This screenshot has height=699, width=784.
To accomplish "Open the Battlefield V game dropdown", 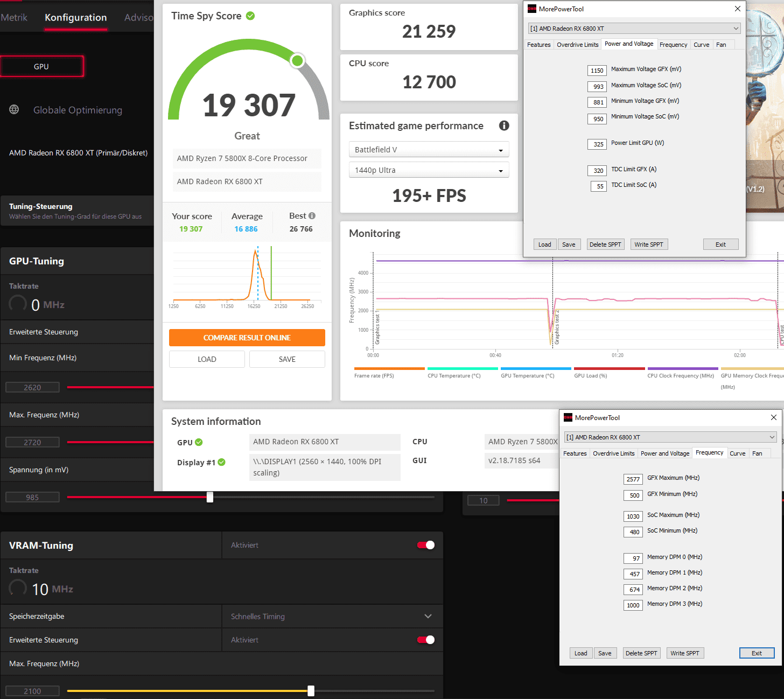I will coord(429,150).
